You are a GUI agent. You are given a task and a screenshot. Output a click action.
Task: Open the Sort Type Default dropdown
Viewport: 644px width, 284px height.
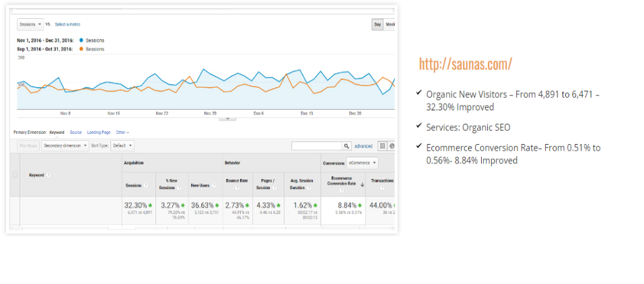coord(122,146)
